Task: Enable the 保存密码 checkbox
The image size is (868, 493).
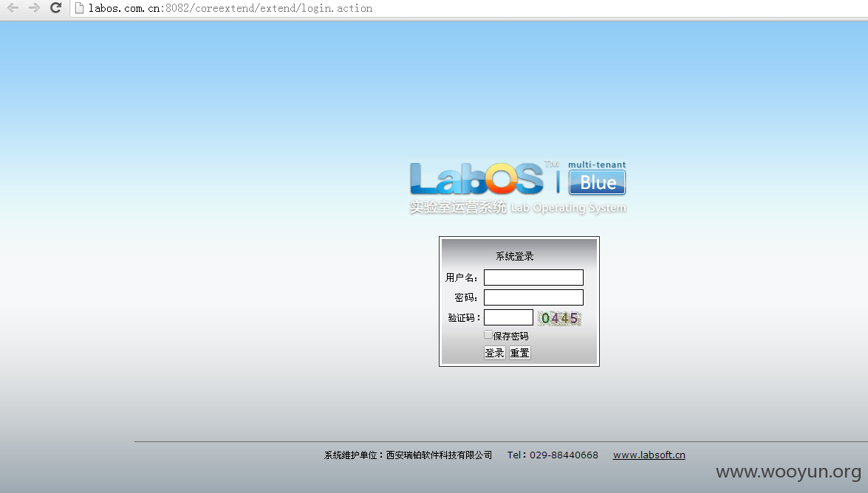Action: click(x=488, y=335)
